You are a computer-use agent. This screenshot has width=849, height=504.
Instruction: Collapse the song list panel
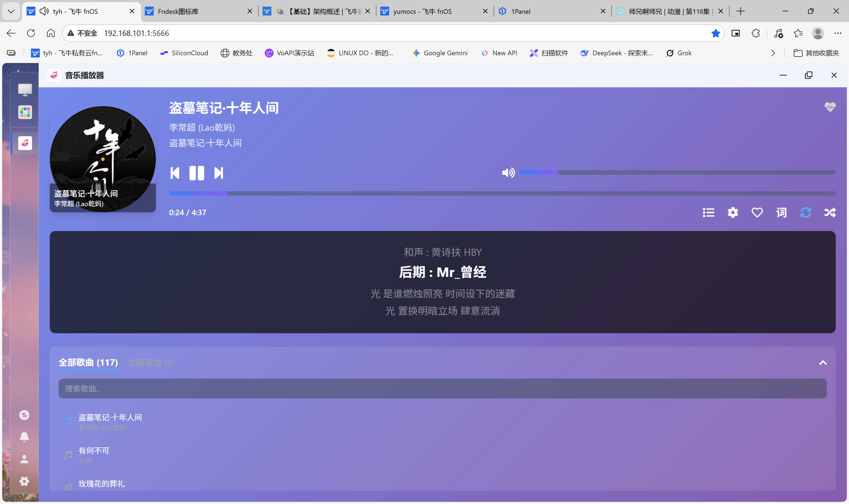pyautogui.click(x=823, y=363)
